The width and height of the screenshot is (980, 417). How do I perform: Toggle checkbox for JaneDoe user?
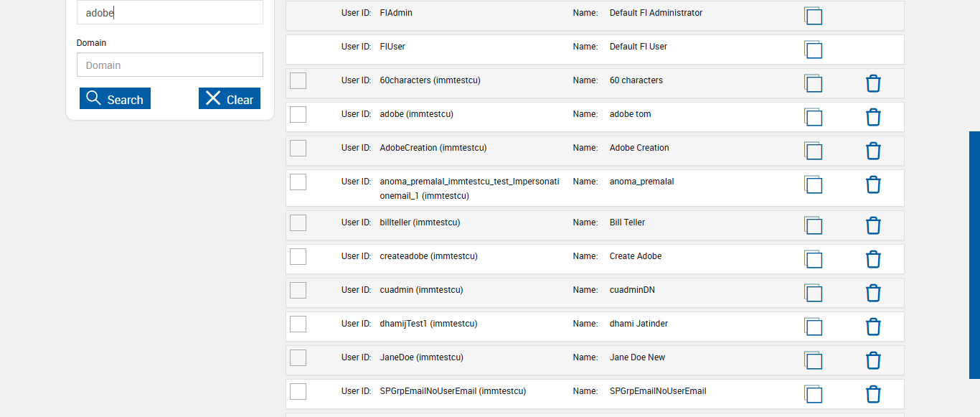[298, 357]
